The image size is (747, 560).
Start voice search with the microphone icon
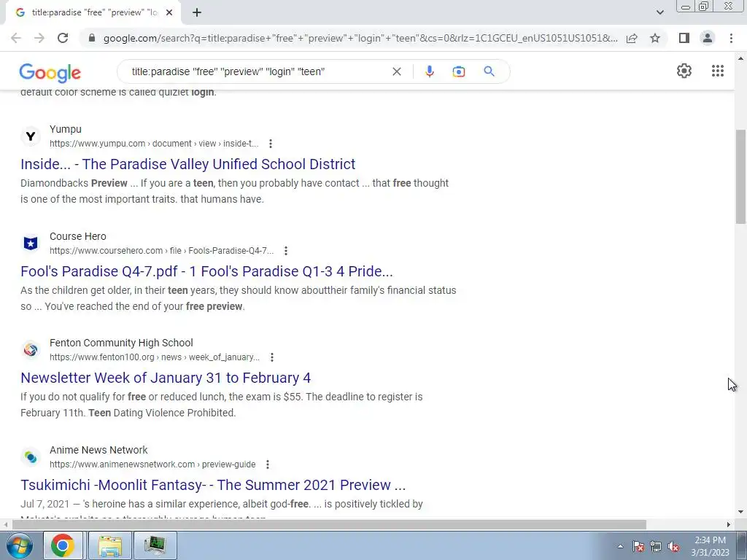[429, 71]
